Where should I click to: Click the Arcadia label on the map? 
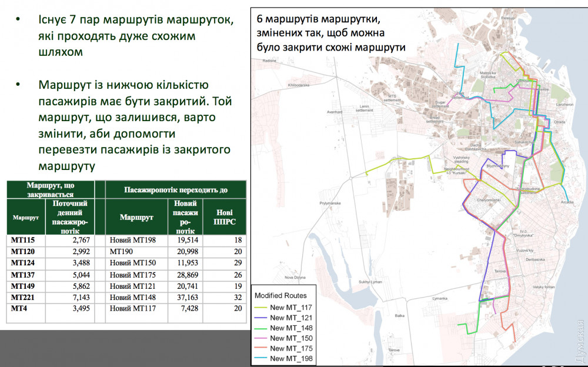[x=567, y=202]
